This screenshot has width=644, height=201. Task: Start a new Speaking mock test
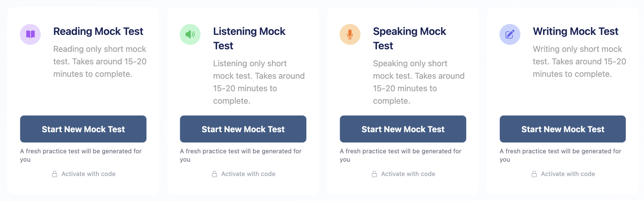pos(403,129)
